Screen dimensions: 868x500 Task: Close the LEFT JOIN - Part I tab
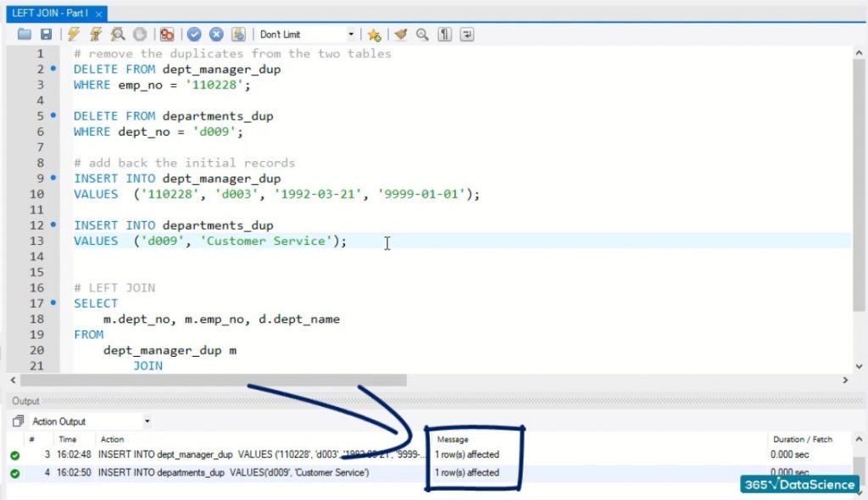tap(99, 14)
